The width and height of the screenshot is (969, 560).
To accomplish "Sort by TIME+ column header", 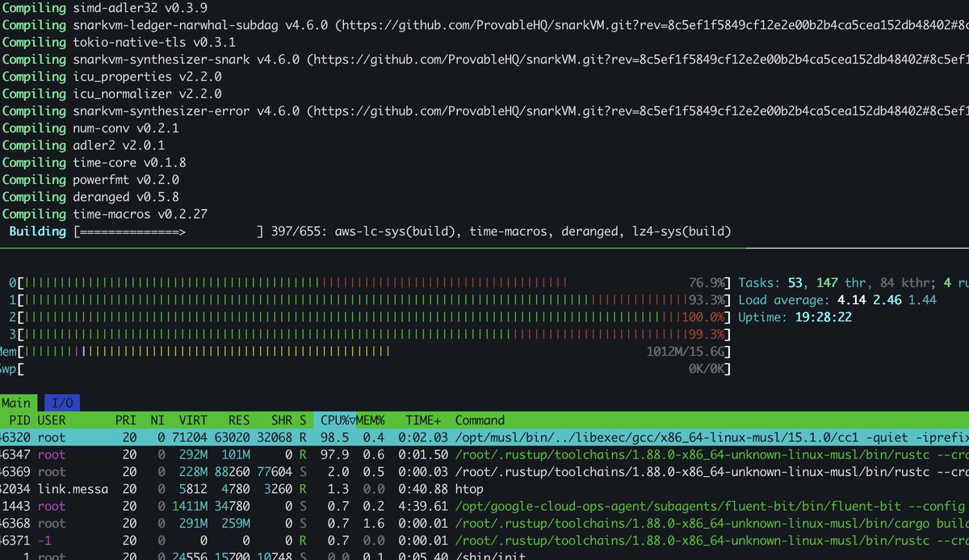I will [x=422, y=420].
